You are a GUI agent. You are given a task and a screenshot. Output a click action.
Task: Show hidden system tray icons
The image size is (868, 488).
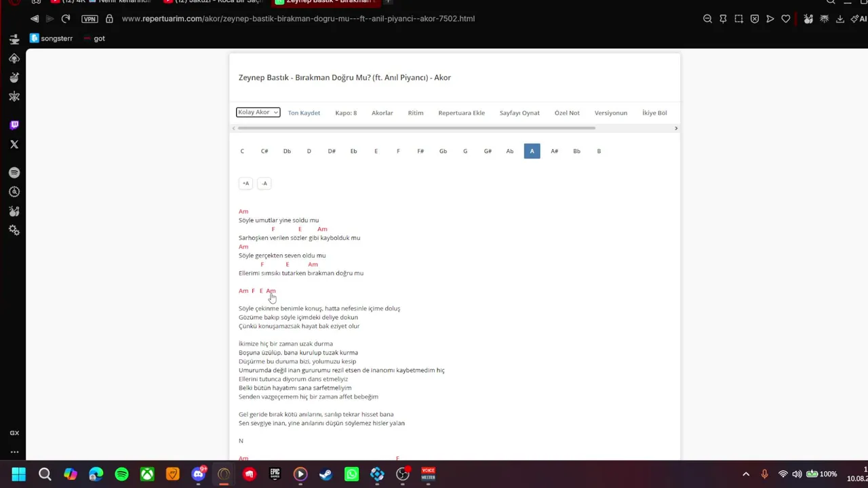click(746, 474)
